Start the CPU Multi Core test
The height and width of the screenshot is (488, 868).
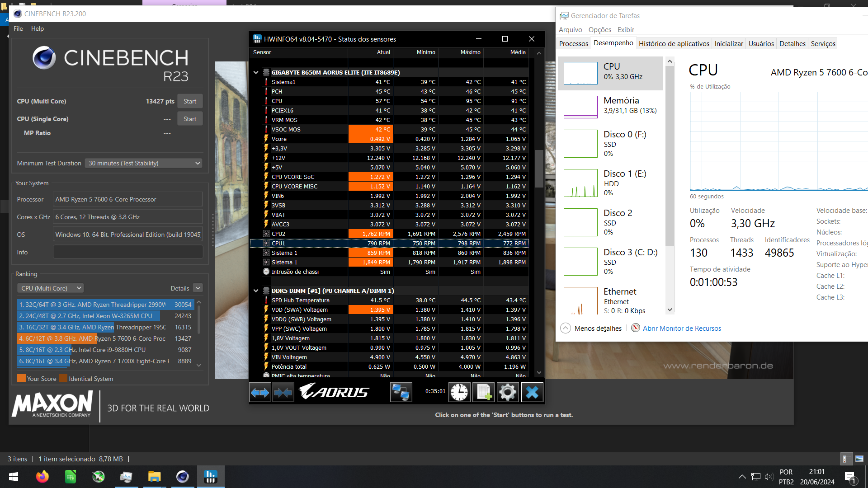(x=190, y=101)
